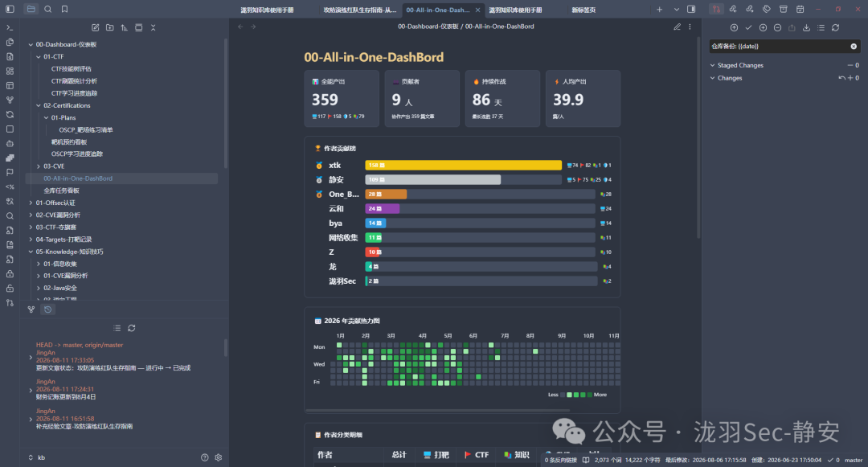Collapse the 02-Certifications folder
The image size is (868, 467).
[x=39, y=105]
